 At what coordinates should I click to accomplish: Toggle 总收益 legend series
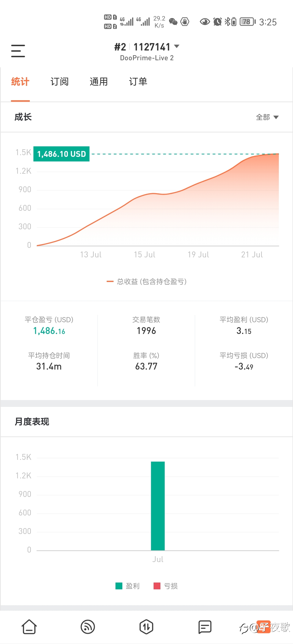pyautogui.click(x=147, y=282)
